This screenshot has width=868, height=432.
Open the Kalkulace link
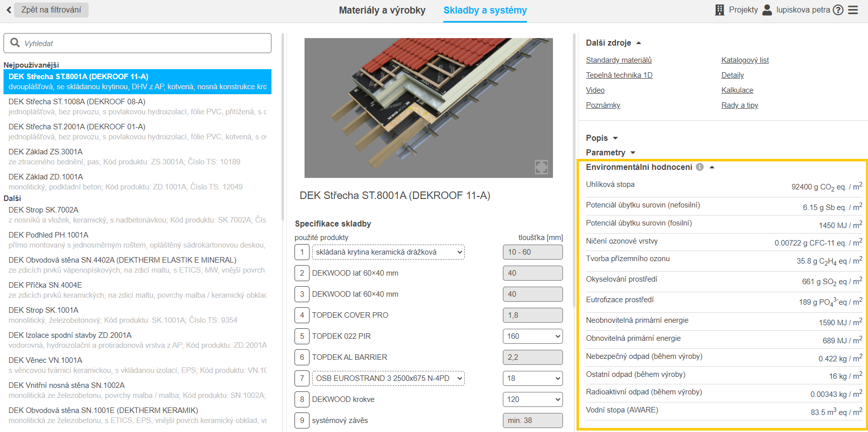coord(737,90)
